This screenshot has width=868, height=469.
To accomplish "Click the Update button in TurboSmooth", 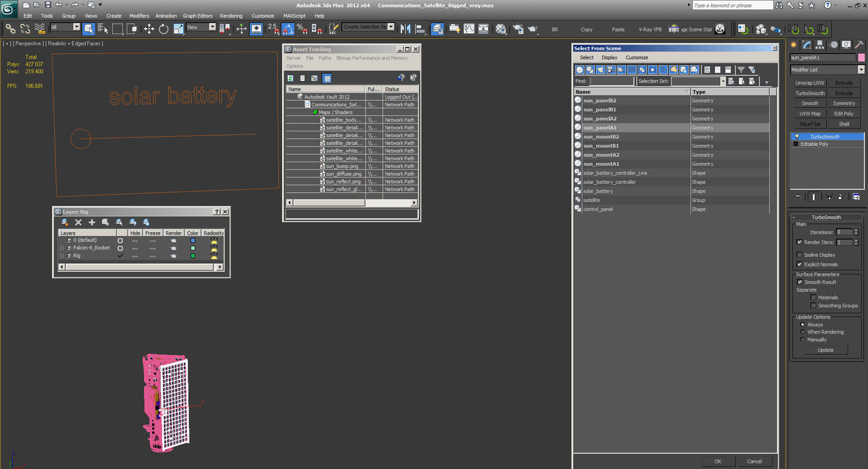I will click(825, 350).
